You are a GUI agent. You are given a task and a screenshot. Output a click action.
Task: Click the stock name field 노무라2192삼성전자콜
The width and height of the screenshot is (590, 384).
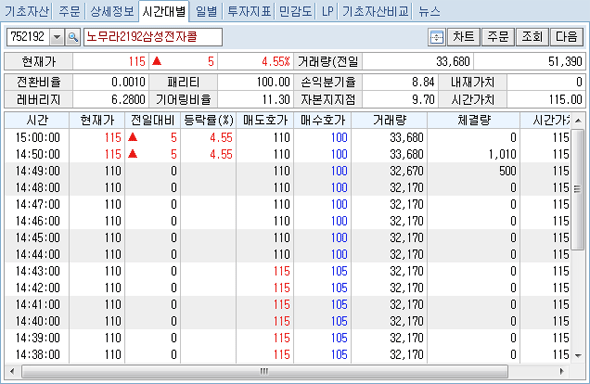click(153, 37)
